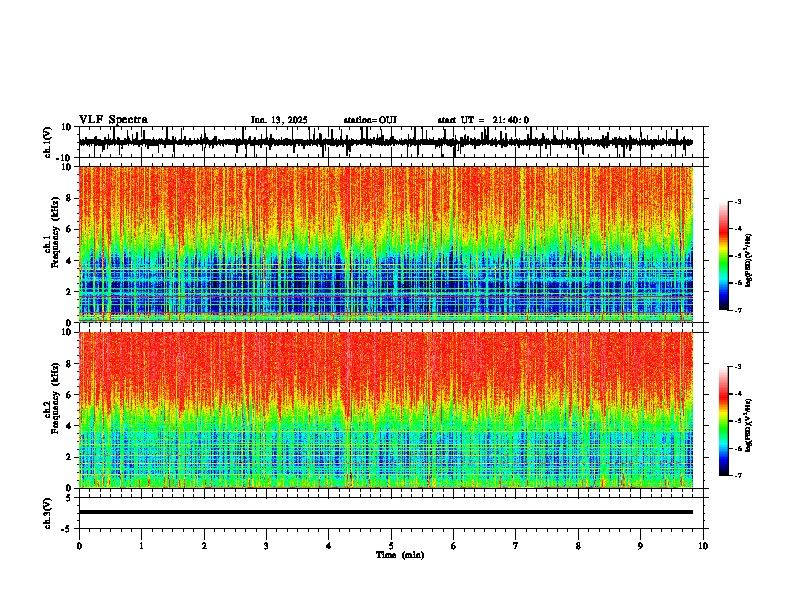Click the "-3" label on ch.2 color bar
792x612 pixels.
(737, 367)
